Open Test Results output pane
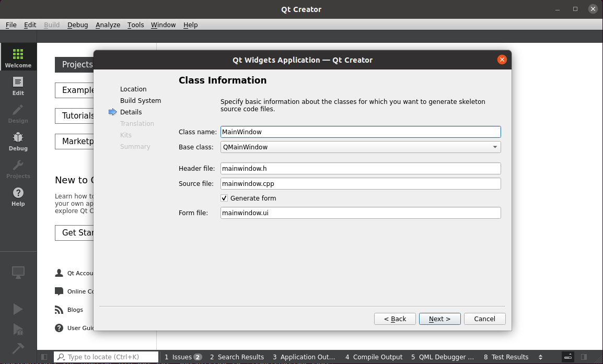Screen dimensions: 603x364 point(506,357)
